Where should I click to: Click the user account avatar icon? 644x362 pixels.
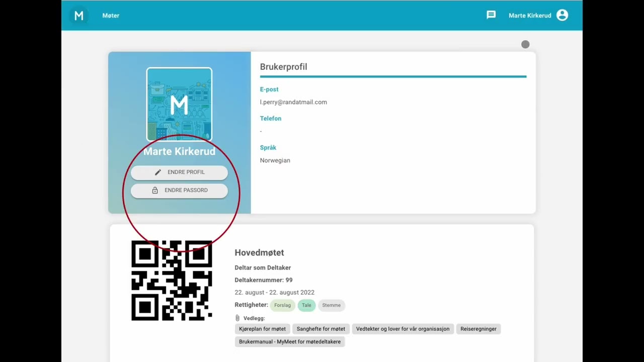click(x=562, y=15)
